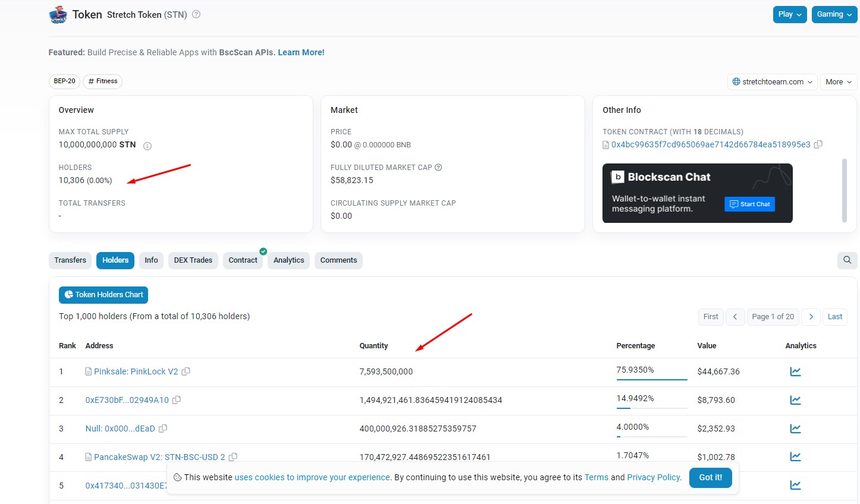Click the 14.9492% percentage bar

pos(652,408)
